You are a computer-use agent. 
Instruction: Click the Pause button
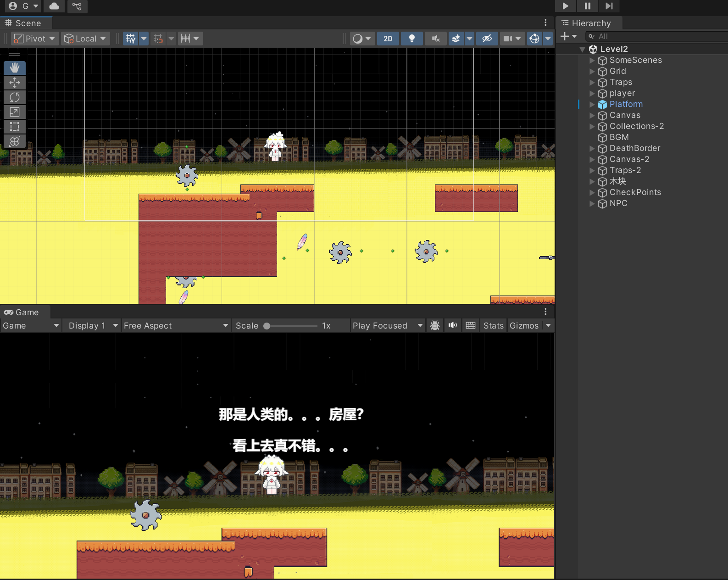click(587, 6)
